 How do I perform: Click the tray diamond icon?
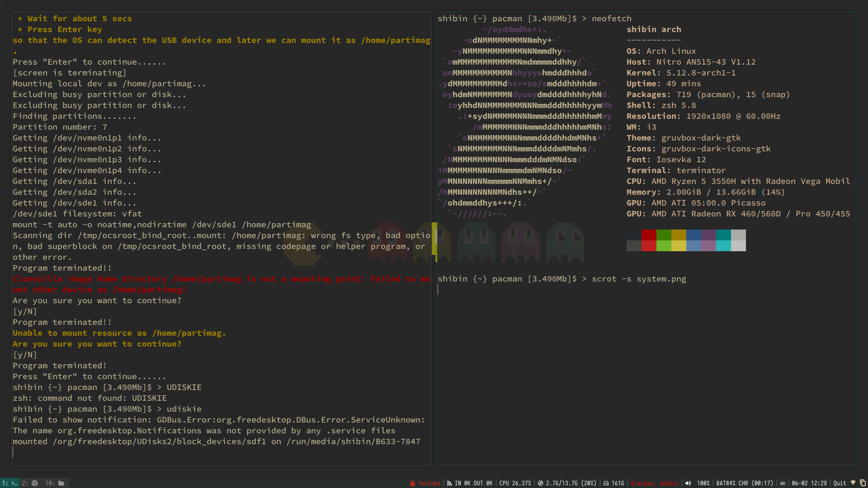853,483
